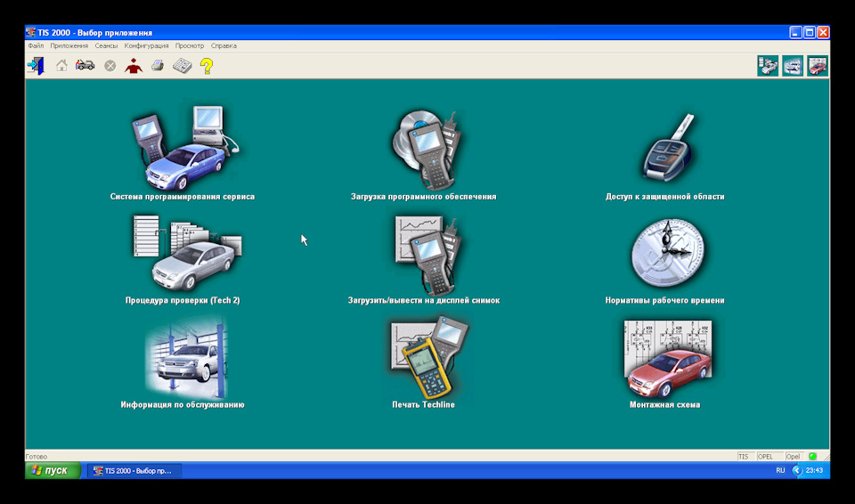Screen dimensions: 855x504
Task: Minimize the TIS 2000 window
Action: click(x=795, y=33)
